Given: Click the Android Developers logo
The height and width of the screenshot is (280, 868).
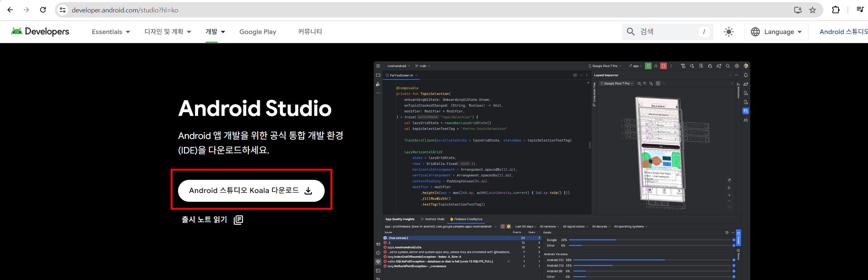Looking at the screenshot, I should 40,31.
